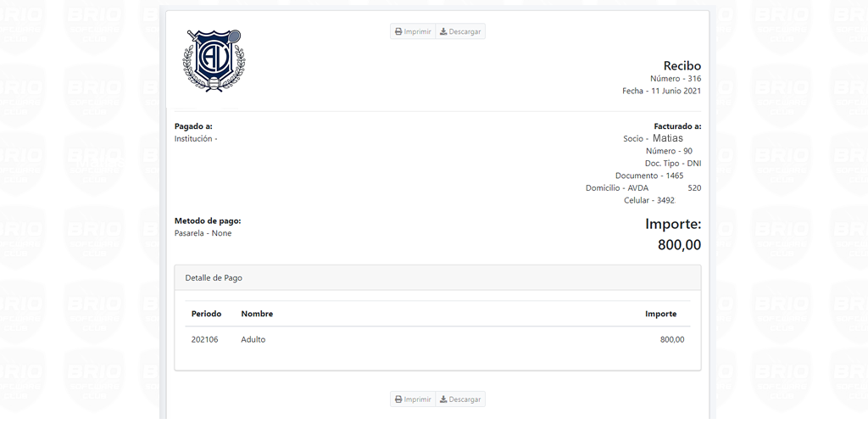Click the bottom Imprimir button text
Screen dimensions: 868x424
(x=417, y=399)
